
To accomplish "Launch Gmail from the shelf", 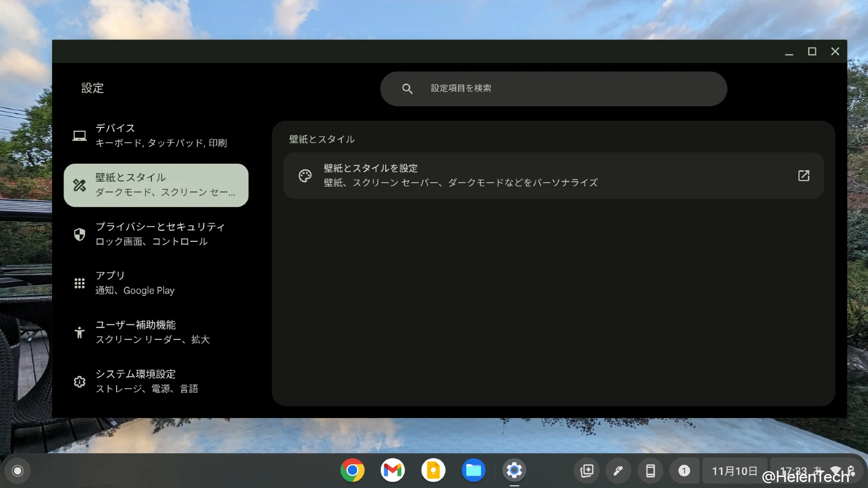I will click(392, 470).
